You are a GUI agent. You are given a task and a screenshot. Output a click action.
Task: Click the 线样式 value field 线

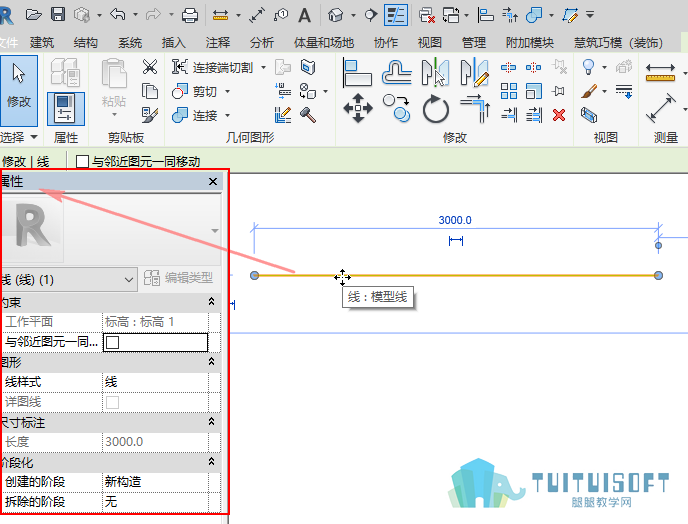click(x=155, y=382)
